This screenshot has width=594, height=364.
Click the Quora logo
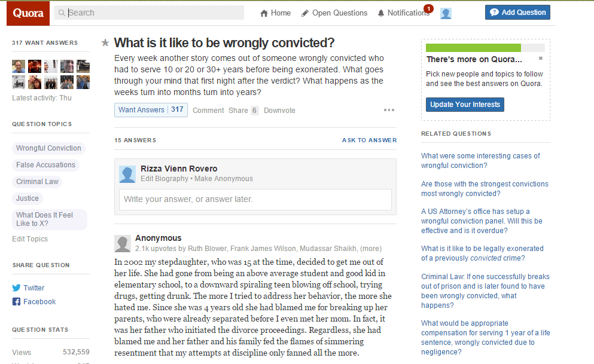[x=28, y=13]
